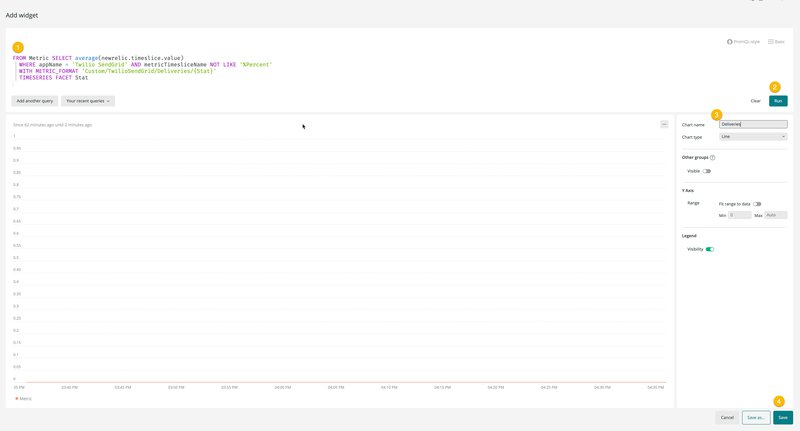Viewport: 800px width, 431px height.
Task: Click into the NRQL query editor text
Action: click(x=143, y=68)
